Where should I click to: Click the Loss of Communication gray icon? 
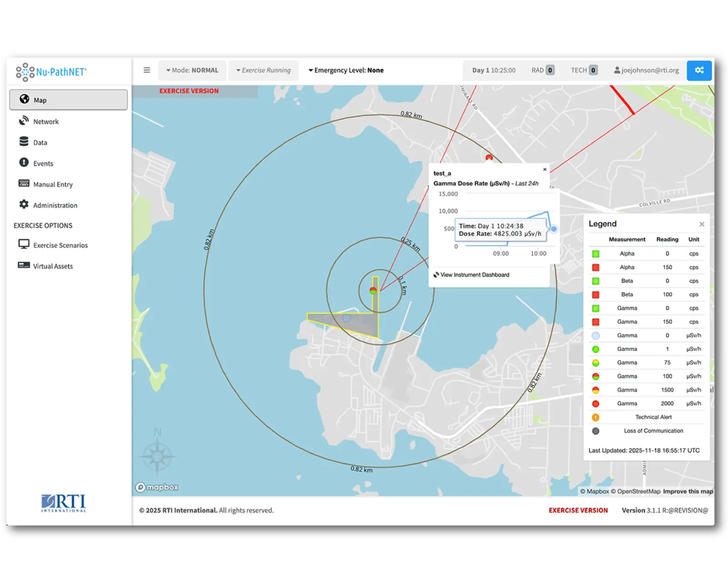click(596, 431)
